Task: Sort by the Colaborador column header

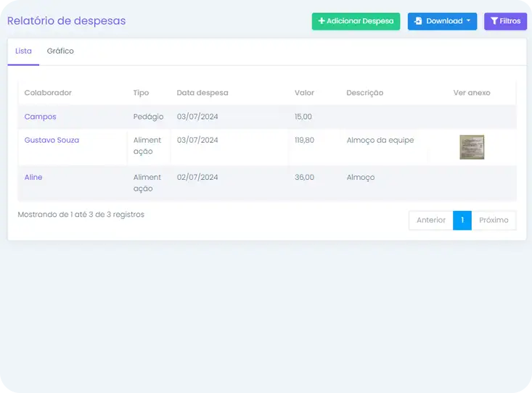Action: (x=48, y=93)
